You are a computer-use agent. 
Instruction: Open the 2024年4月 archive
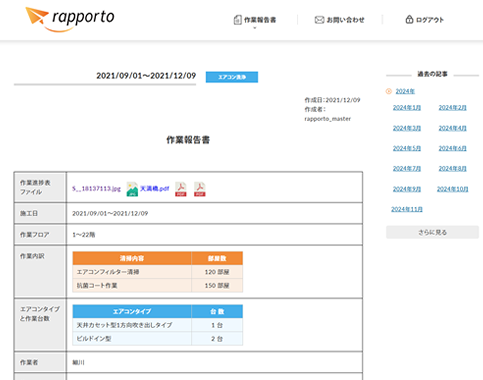click(x=452, y=128)
